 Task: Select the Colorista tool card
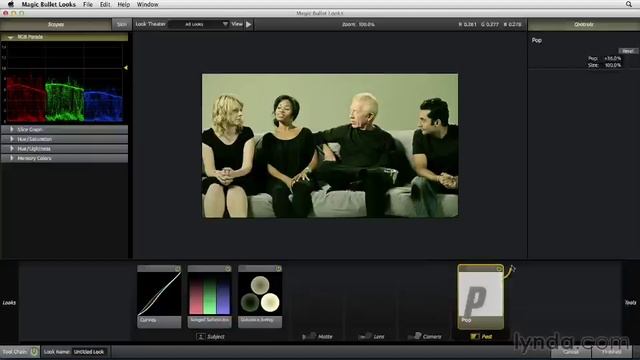tap(260, 296)
